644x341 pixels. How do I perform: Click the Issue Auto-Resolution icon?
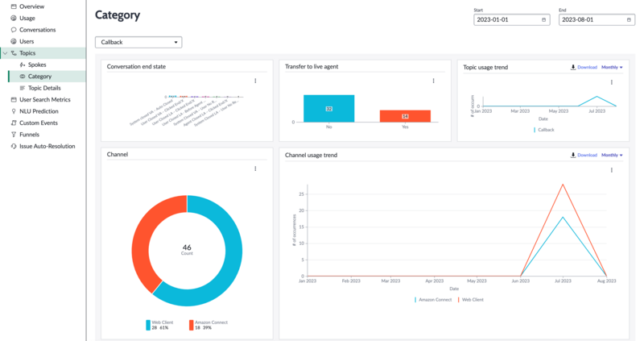(14, 146)
